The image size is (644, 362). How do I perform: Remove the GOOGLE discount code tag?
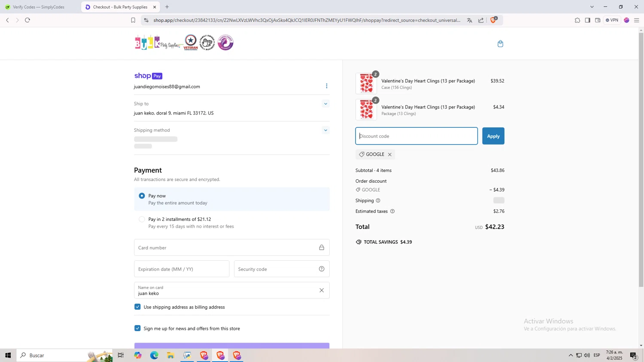pos(390,154)
